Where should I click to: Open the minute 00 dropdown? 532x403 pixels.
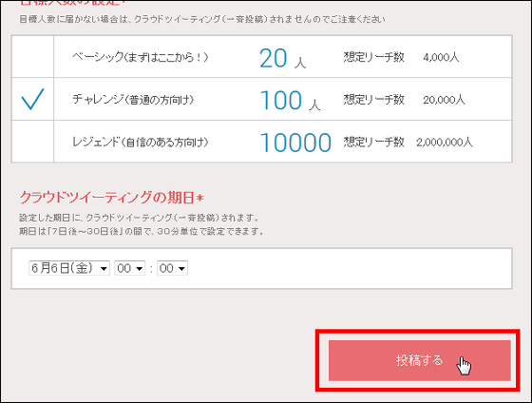point(172,268)
